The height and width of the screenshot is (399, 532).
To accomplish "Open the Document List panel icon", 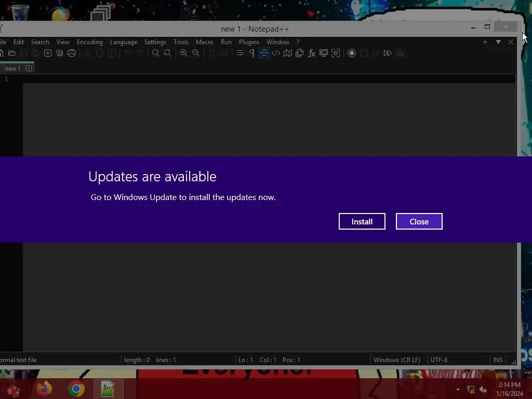I will (300, 53).
